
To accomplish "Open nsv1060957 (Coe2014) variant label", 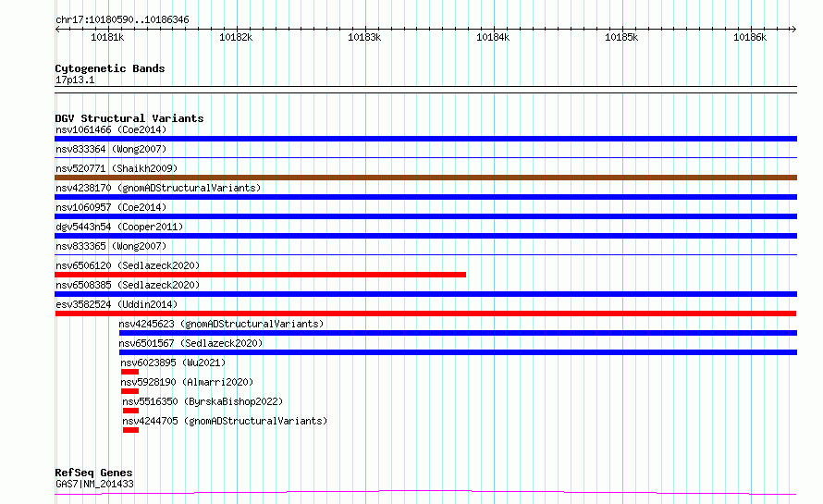I will click(111, 207).
